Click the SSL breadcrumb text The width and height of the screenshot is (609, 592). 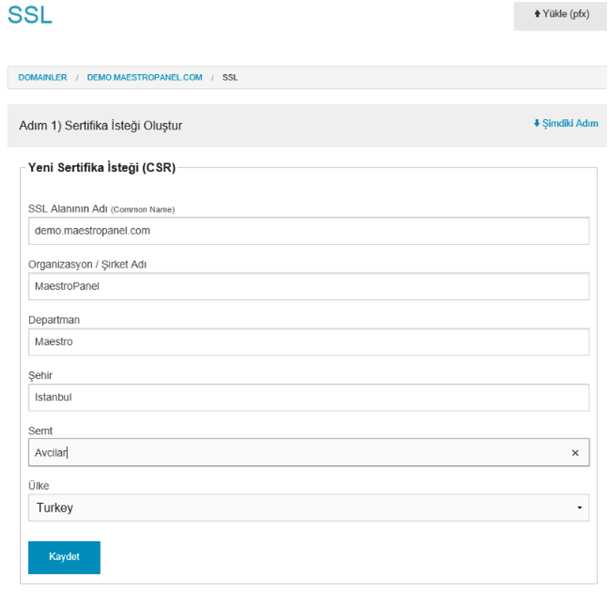click(x=230, y=77)
